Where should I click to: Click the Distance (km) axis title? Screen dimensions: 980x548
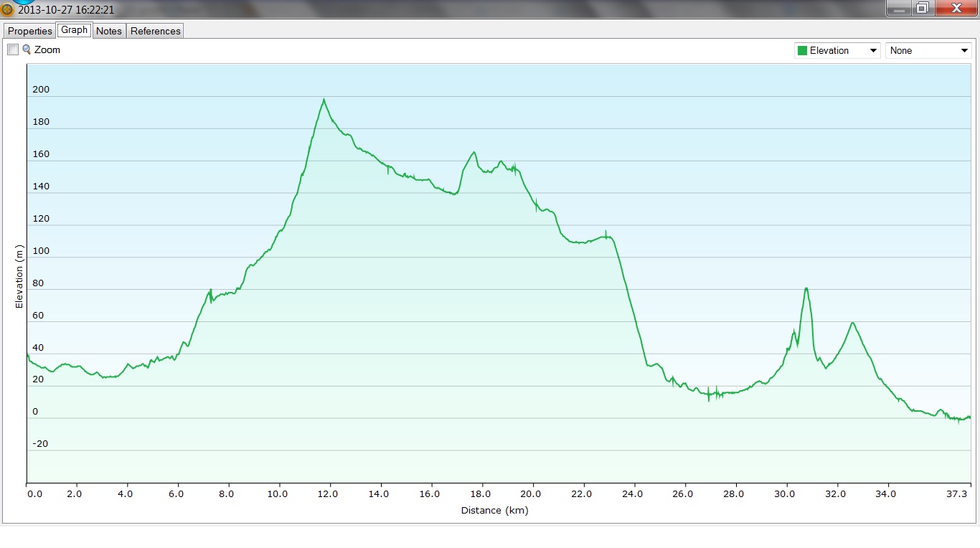pos(494,510)
